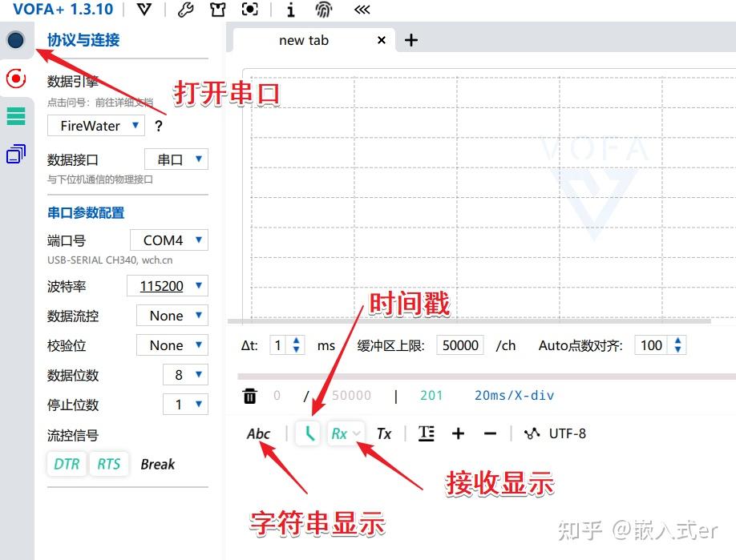Enable the timestamp phone-hook icon

click(x=308, y=433)
